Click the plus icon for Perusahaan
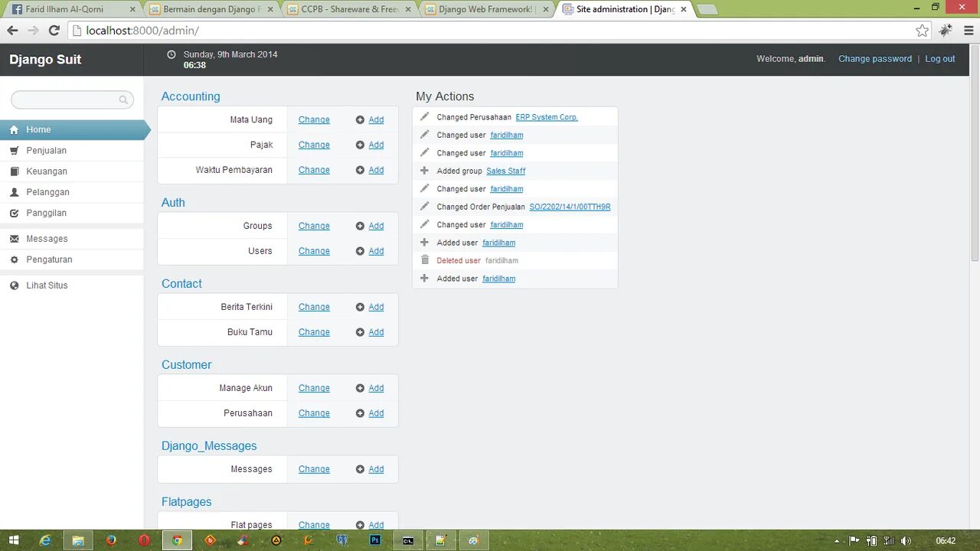Viewport: 980px width, 551px height. click(360, 414)
